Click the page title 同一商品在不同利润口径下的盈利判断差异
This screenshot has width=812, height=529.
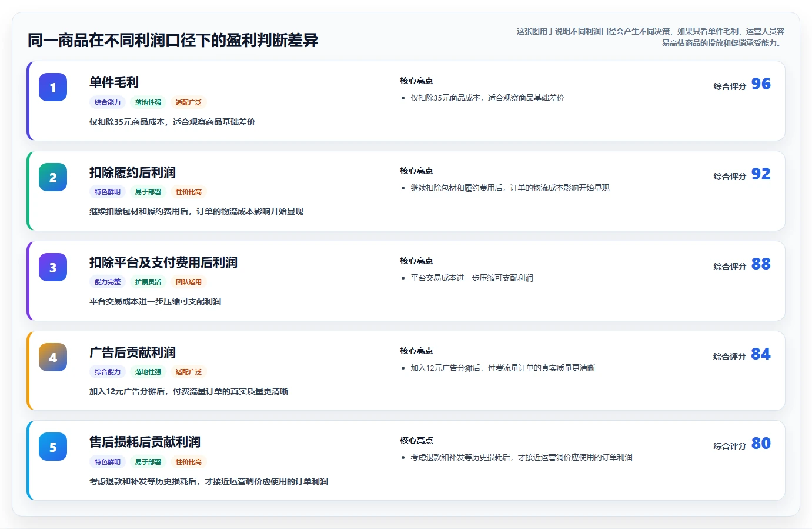point(173,41)
